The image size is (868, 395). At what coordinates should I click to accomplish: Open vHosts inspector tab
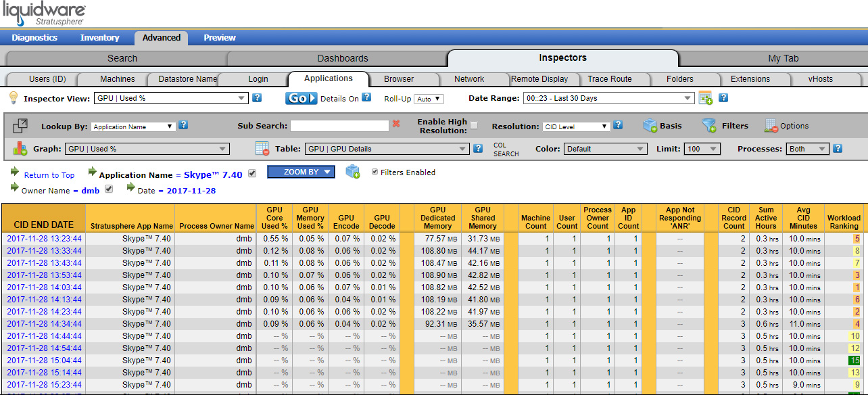[821, 79]
